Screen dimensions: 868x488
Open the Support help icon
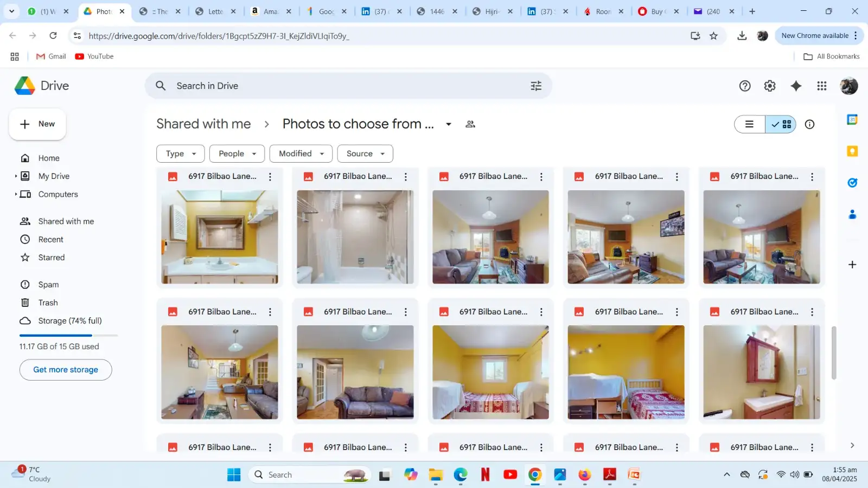point(745,86)
